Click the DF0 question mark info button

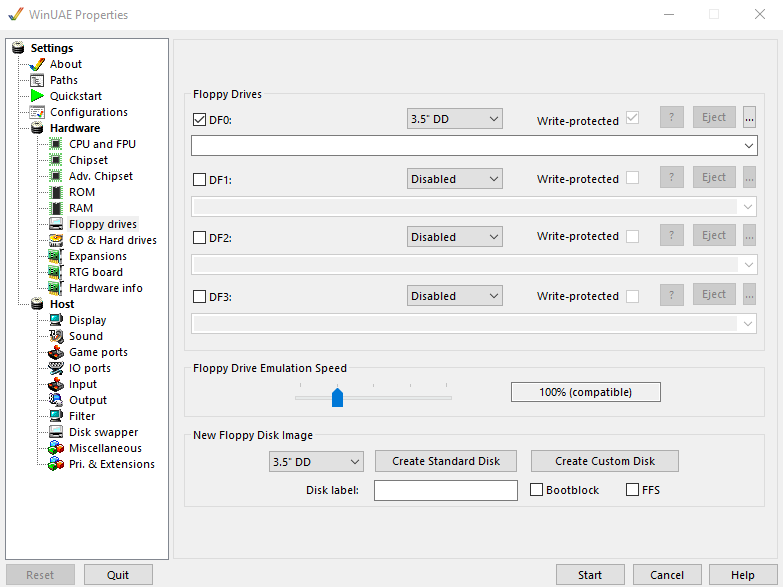[672, 117]
